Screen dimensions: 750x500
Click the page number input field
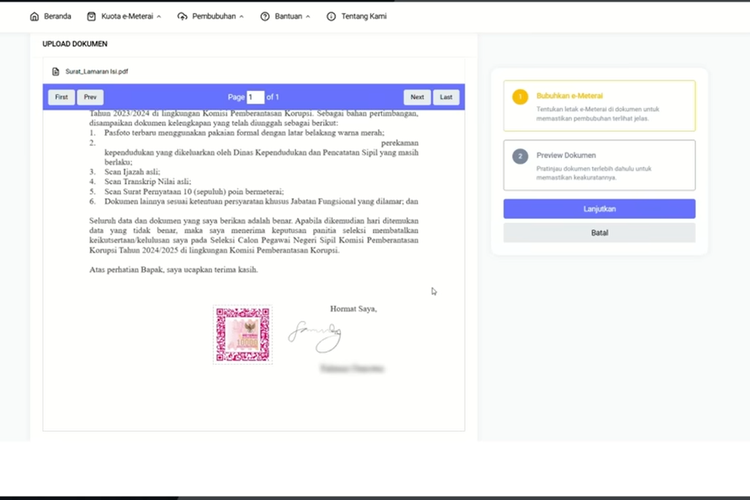click(x=255, y=97)
